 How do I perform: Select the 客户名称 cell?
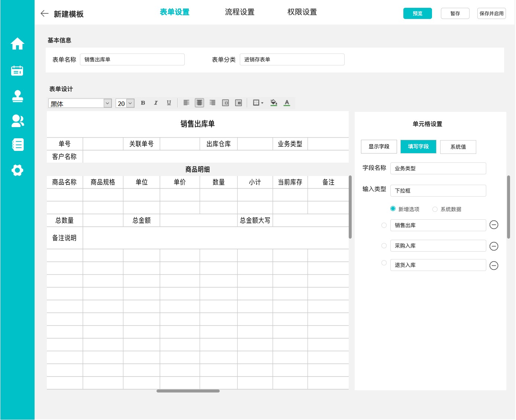64,156
